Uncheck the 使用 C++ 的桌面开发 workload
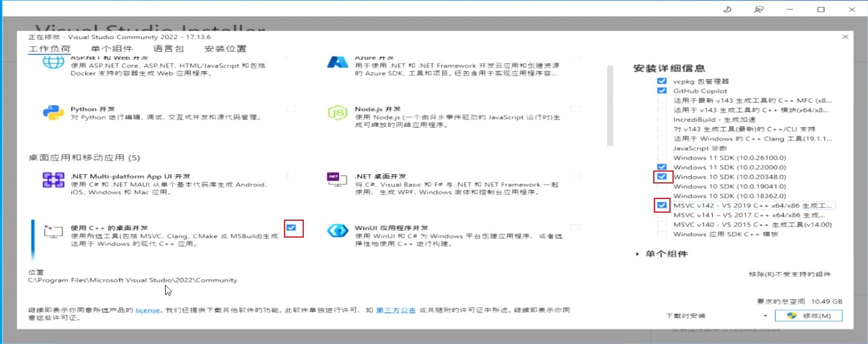 click(291, 228)
